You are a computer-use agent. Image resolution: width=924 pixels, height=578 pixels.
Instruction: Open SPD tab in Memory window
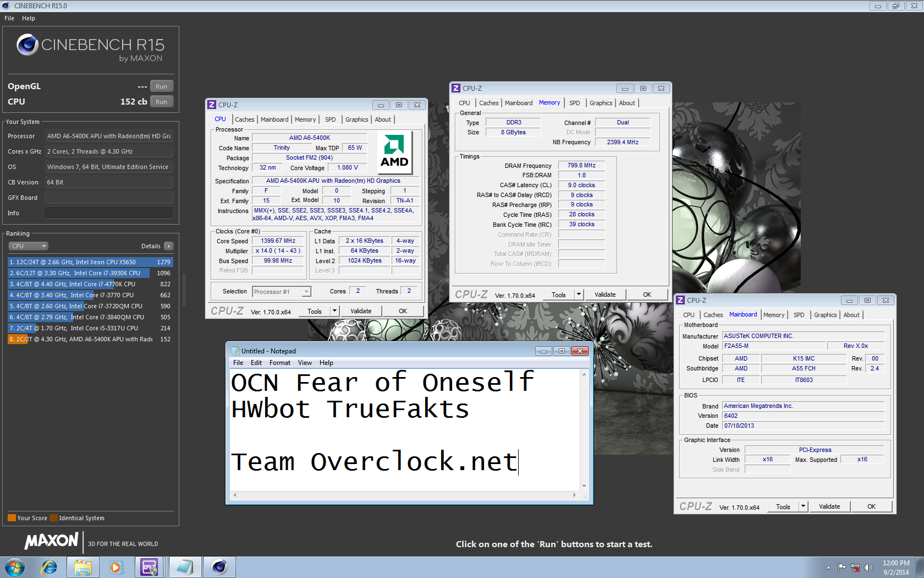pos(575,103)
